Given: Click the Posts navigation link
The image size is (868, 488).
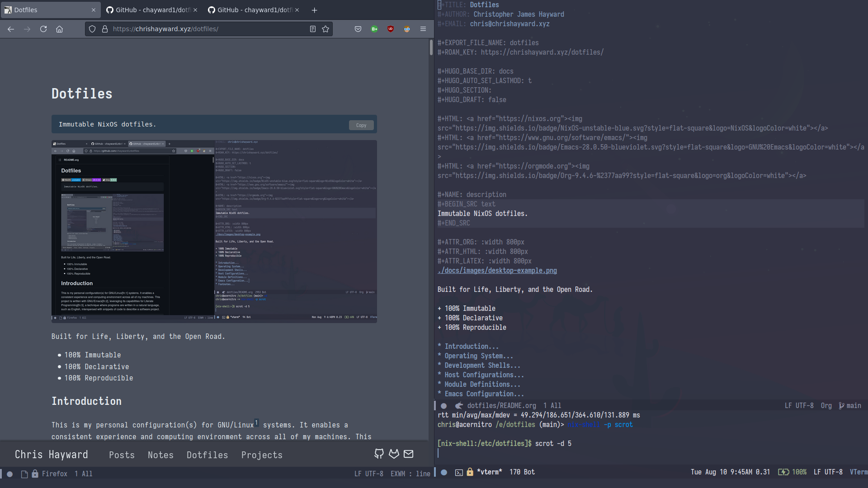Looking at the screenshot, I should point(121,454).
